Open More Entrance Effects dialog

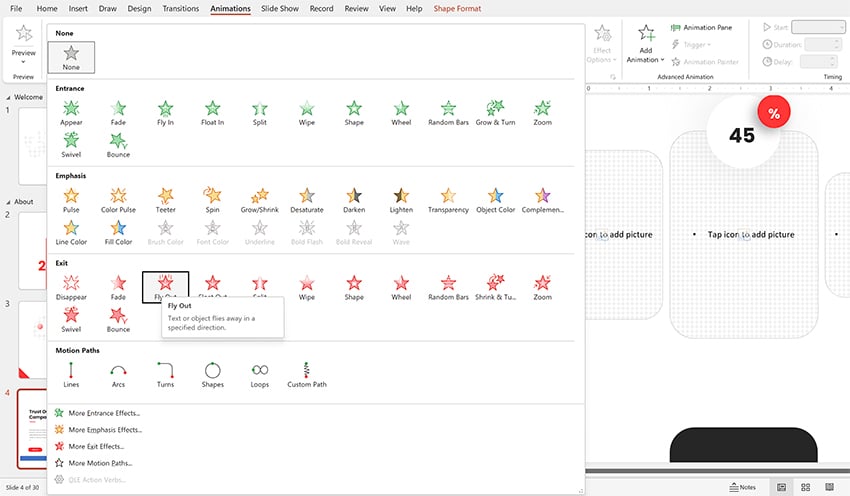104,412
